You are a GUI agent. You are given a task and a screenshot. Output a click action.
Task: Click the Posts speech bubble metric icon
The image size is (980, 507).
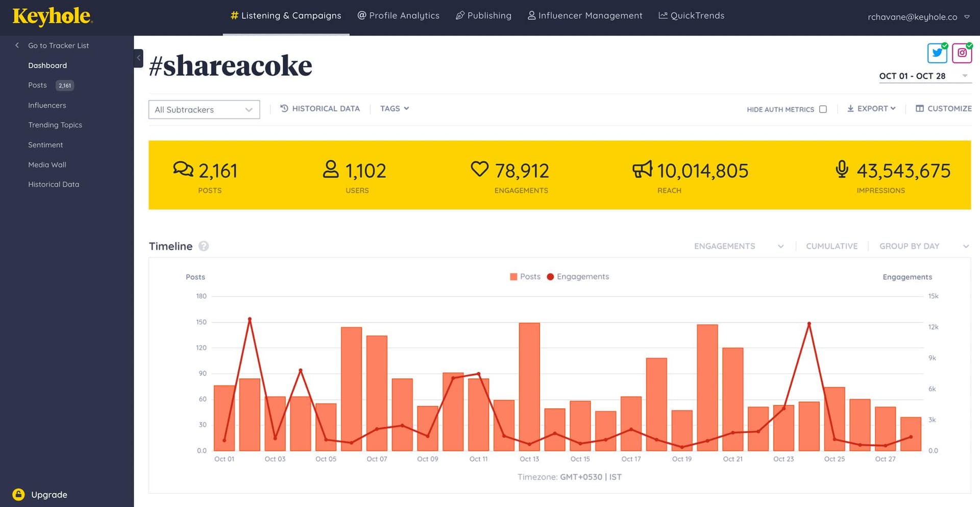(183, 169)
